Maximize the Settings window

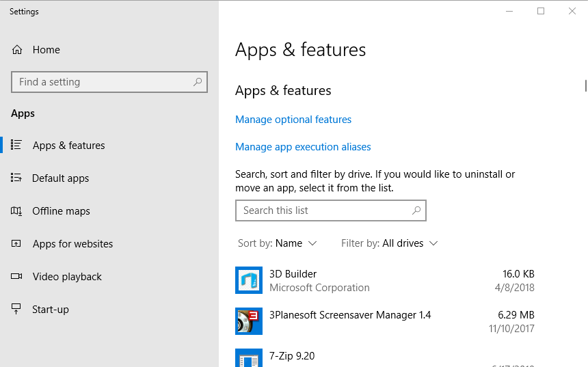[x=541, y=11]
